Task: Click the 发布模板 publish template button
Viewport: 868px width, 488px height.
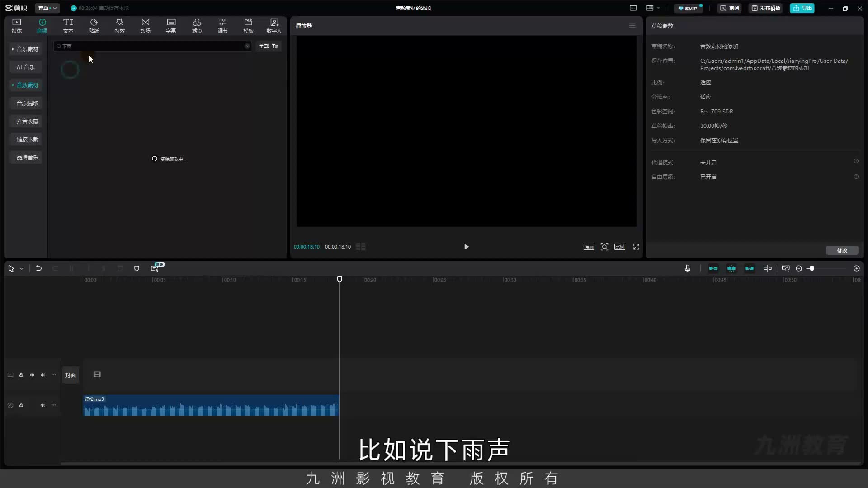Action: [x=766, y=8]
